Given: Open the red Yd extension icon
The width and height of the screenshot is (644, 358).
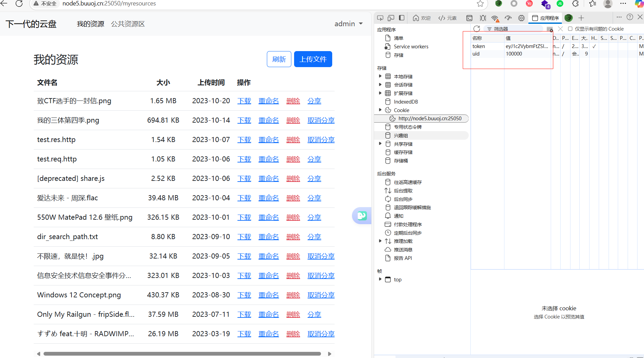Looking at the screenshot, I should click(x=529, y=3).
